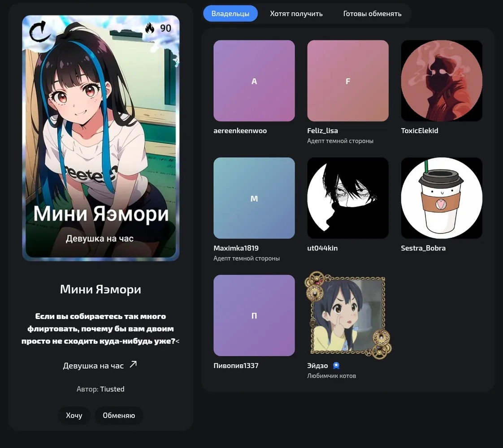Open Эйдзо's framed anime avatar
Image resolution: width=503 pixels, height=448 pixels.
(348, 315)
